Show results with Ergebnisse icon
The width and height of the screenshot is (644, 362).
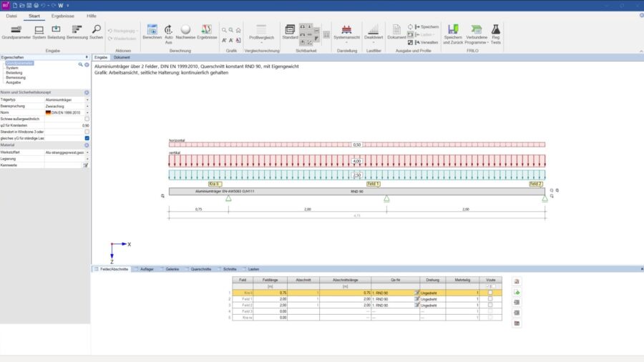pyautogui.click(x=206, y=29)
